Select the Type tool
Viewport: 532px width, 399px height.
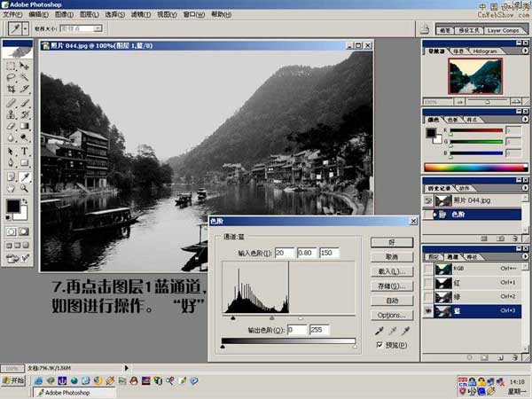[24, 152]
